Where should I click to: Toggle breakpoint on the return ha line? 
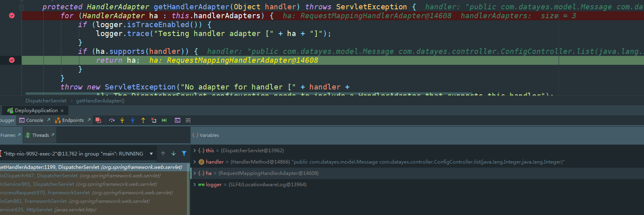12,60
